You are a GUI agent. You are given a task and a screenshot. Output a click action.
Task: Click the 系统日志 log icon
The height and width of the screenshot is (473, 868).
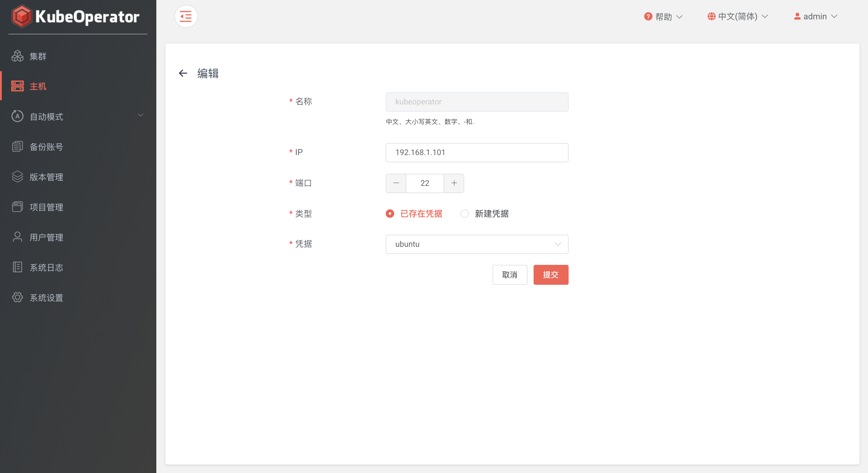pyautogui.click(x=17, y=267)
